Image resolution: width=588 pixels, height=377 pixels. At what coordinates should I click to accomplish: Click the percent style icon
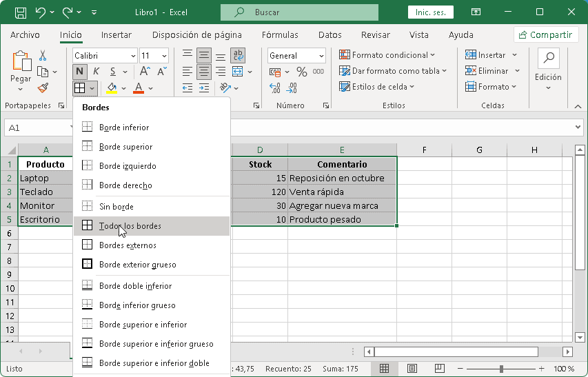click(301, 72)
